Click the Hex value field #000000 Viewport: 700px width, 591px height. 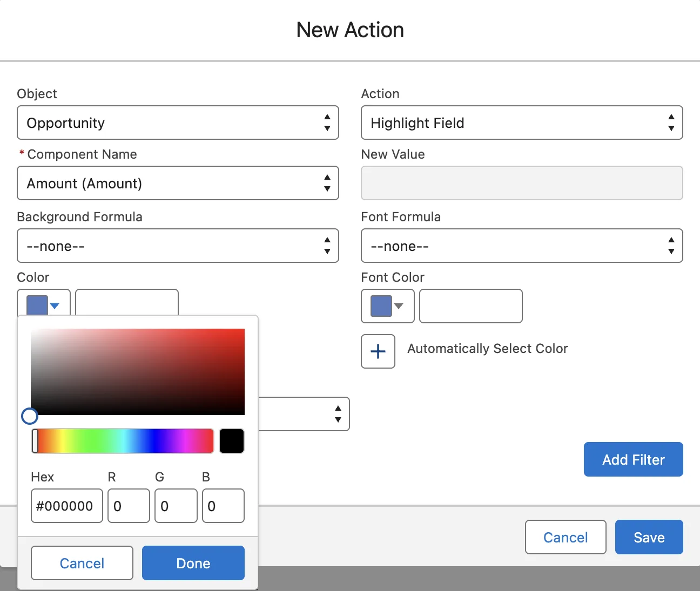coord(67,506)
